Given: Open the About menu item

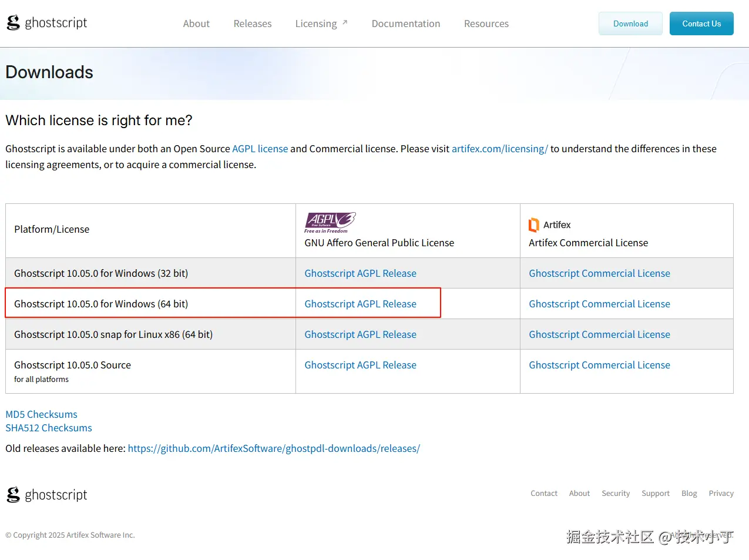Looking at the screenshot, I should (x=196, y=24).
